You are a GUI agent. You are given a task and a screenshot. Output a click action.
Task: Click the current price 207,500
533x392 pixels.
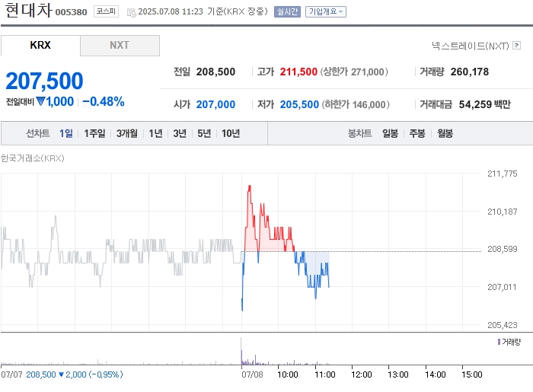click(x=44, y=81)
